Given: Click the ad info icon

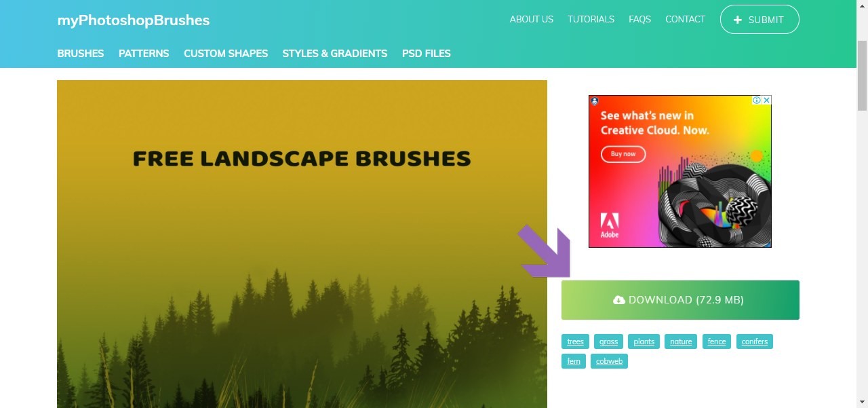Looking at the screenshot, I should point(757,100).
